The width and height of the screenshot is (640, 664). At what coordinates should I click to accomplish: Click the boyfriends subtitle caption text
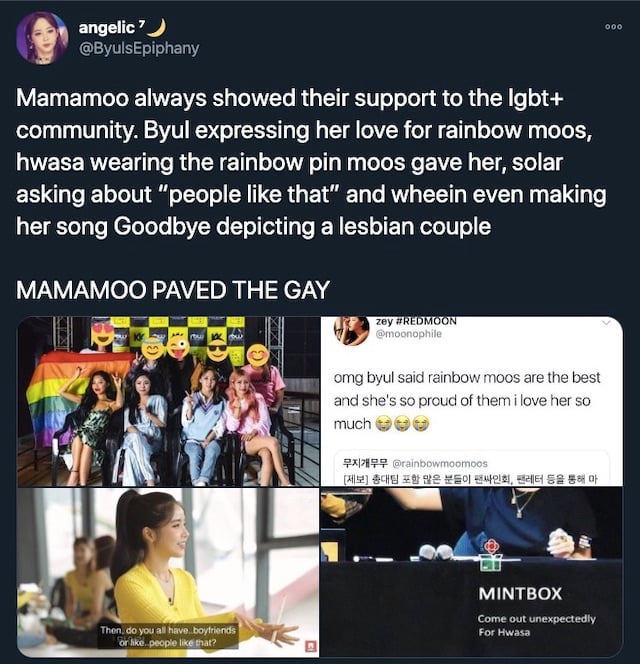pos(168,636)
